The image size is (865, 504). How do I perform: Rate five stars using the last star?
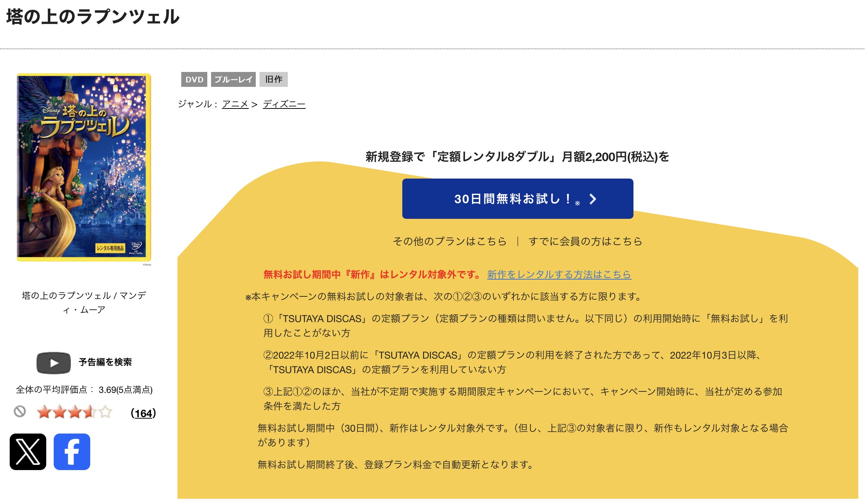coord(106,412)
